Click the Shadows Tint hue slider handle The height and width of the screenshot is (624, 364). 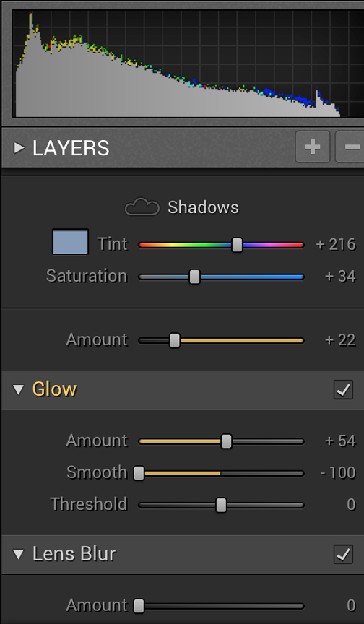click(x=237, y=245)
